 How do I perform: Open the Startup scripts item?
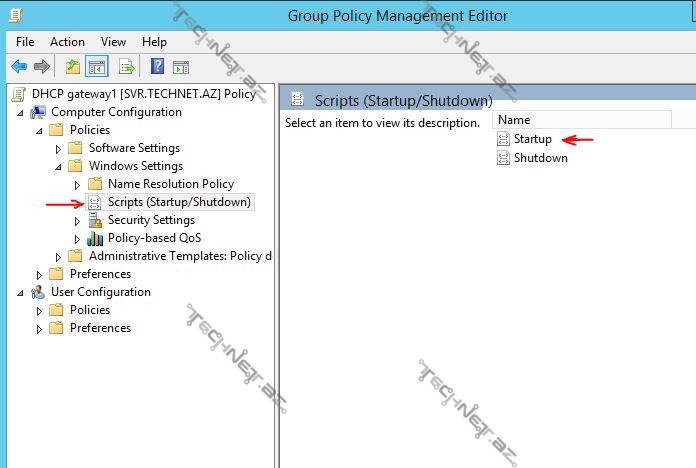(532, 139)
